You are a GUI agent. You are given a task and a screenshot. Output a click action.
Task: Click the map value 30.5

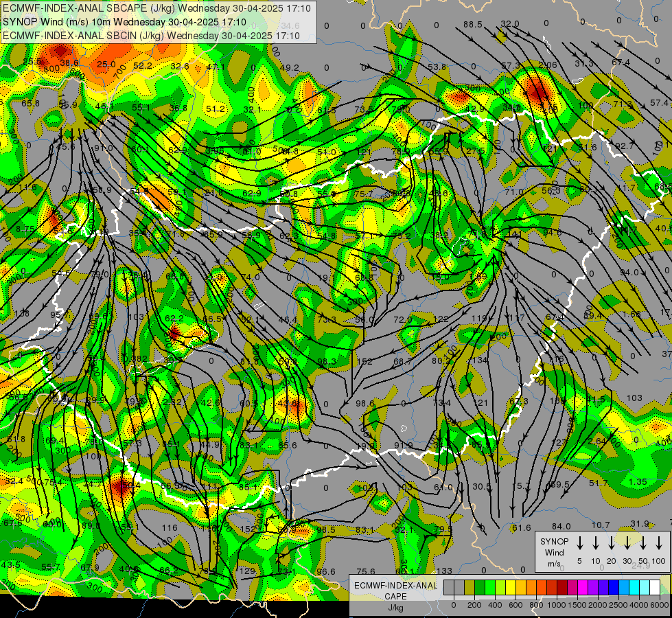(482, 486)
